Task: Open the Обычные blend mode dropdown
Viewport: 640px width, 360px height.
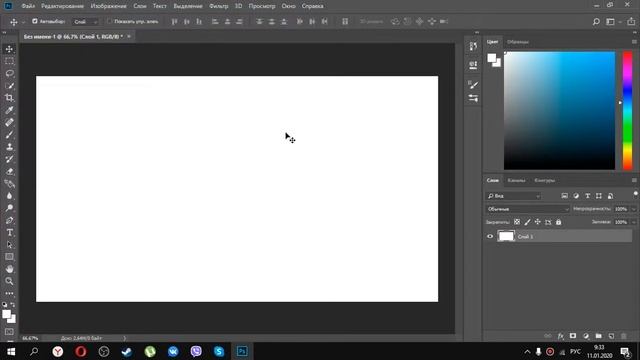Action: 527,209
